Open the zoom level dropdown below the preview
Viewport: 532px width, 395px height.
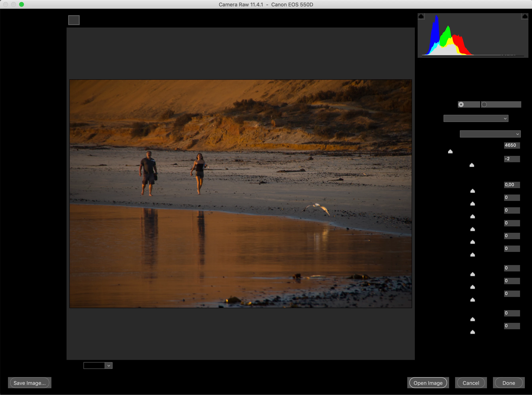pyautogui.click(x=109, y=366)
